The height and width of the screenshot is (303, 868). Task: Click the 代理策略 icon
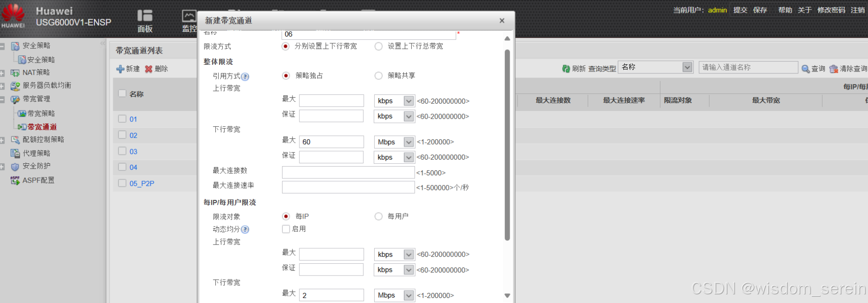pyautogui.click(x=15, y=153)
